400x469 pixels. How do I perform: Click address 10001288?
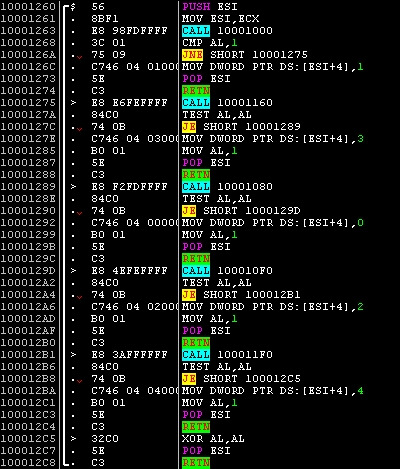[x=28, y=174]
